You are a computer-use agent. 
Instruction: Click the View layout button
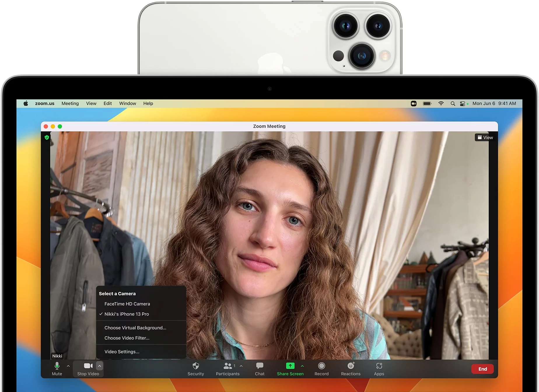(x=485, y=138)
